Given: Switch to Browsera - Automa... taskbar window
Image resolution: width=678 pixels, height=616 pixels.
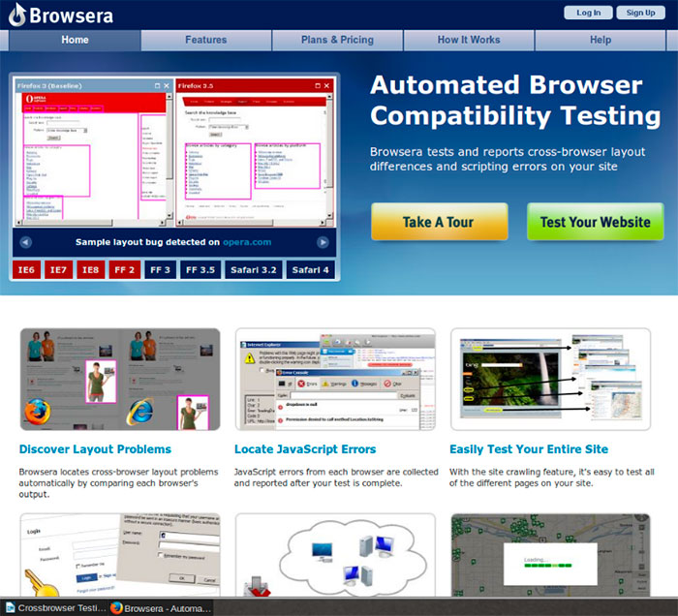Looking at the screenshot, I should click(161, 608).
